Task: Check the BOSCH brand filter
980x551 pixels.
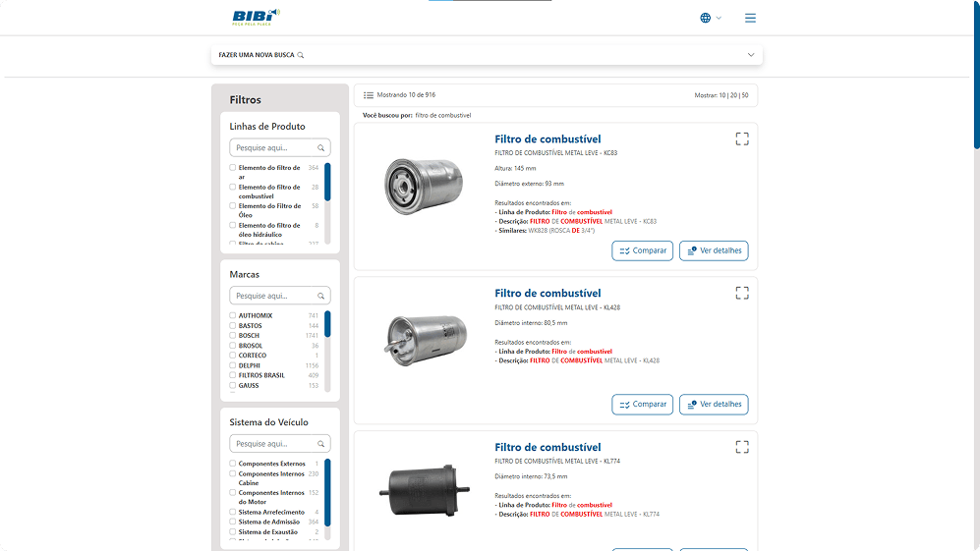Action: [233, 336]
